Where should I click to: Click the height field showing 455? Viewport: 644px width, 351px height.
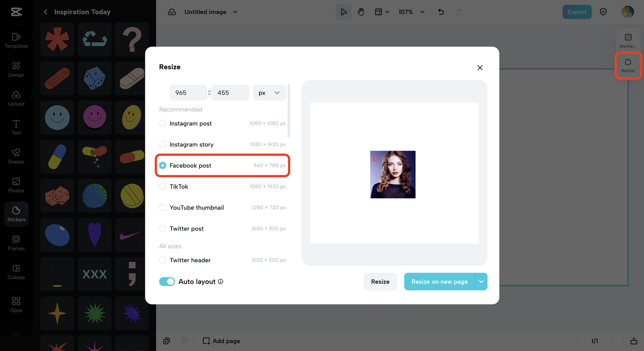click(x=230, y=93)
